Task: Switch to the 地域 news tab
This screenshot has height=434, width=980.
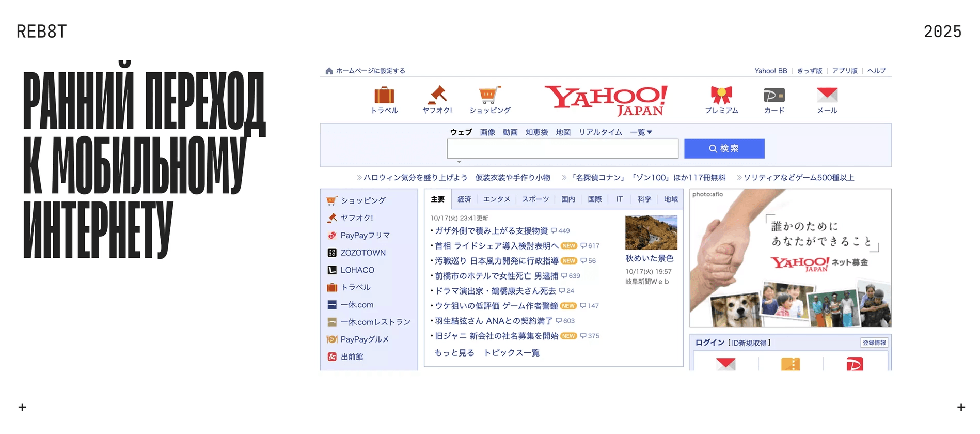Action: click(x=671, y=199)
